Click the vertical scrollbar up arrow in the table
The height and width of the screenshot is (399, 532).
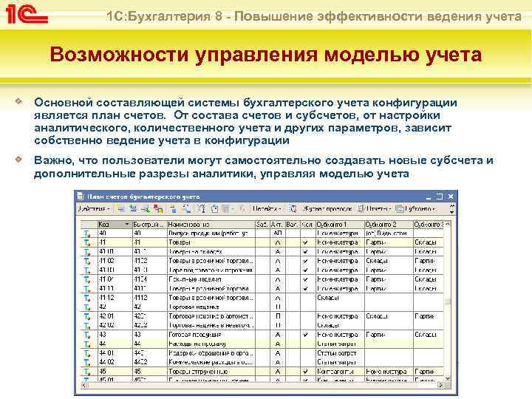[x=448, y=225]
